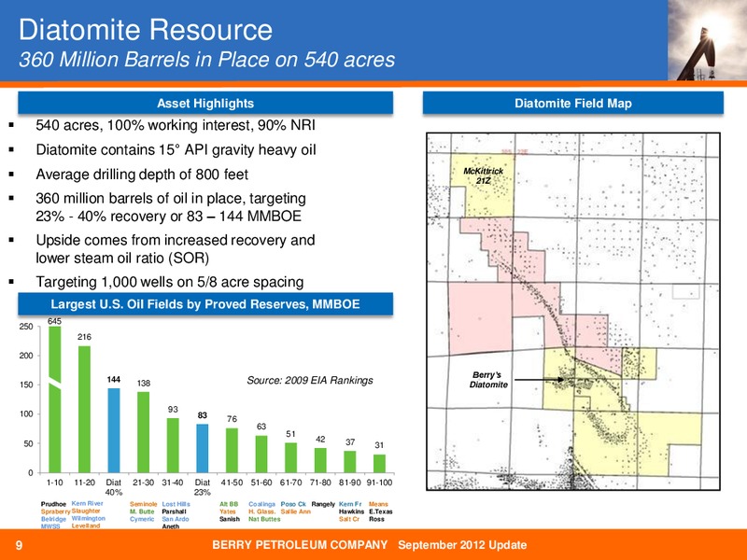The image size is (747, 560).
Task: Select the line 'Upside comes from increased recovery and'
Action: [x=176, y=240]
